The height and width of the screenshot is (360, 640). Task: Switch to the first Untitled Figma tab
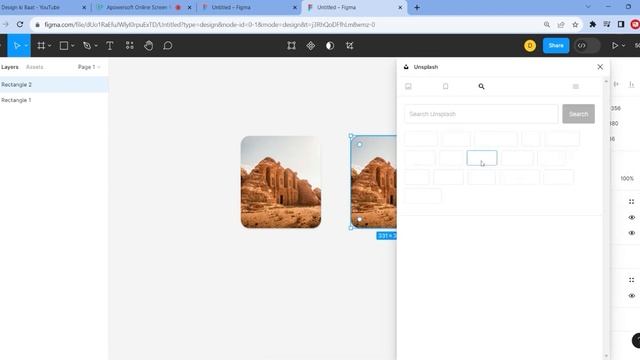click(248, 7)
